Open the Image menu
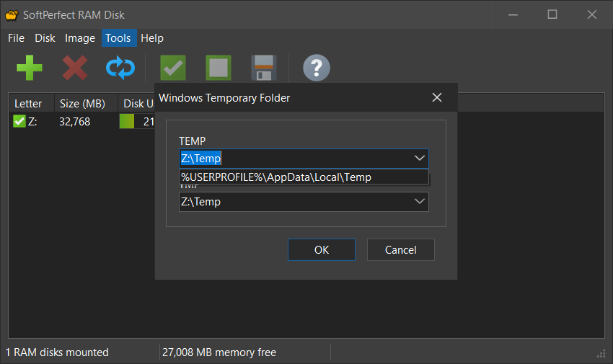Screen dimensions: 613x364 [80, 38]
